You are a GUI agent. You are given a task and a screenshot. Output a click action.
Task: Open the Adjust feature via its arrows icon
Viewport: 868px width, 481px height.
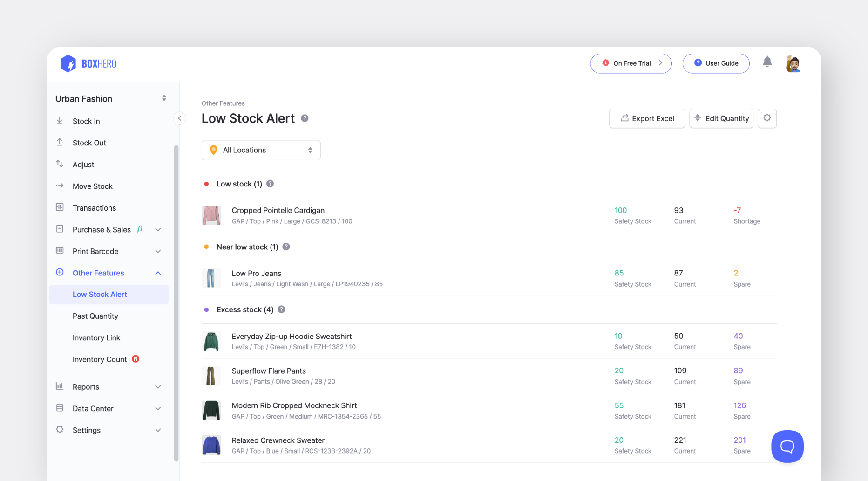click(x=60, y=164)
